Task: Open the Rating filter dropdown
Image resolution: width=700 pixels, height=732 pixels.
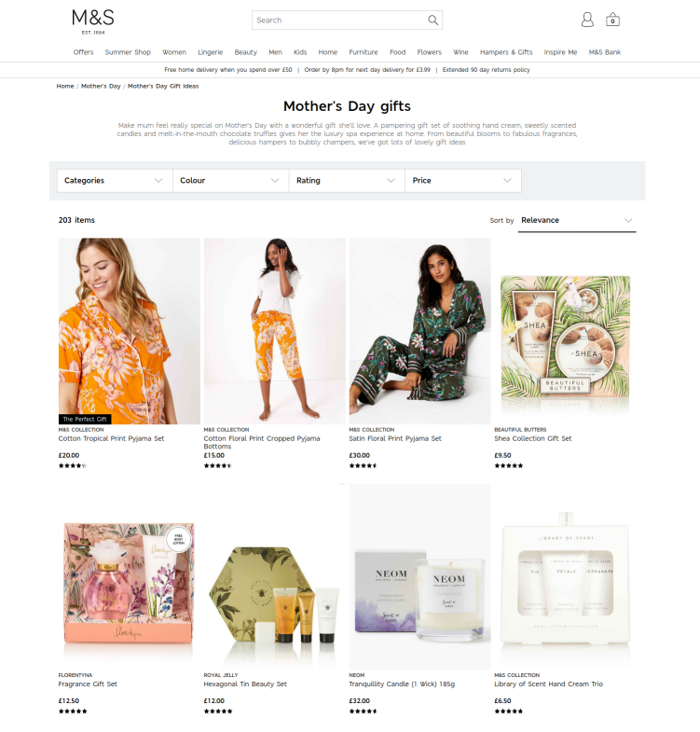Action: coord(347,181)
